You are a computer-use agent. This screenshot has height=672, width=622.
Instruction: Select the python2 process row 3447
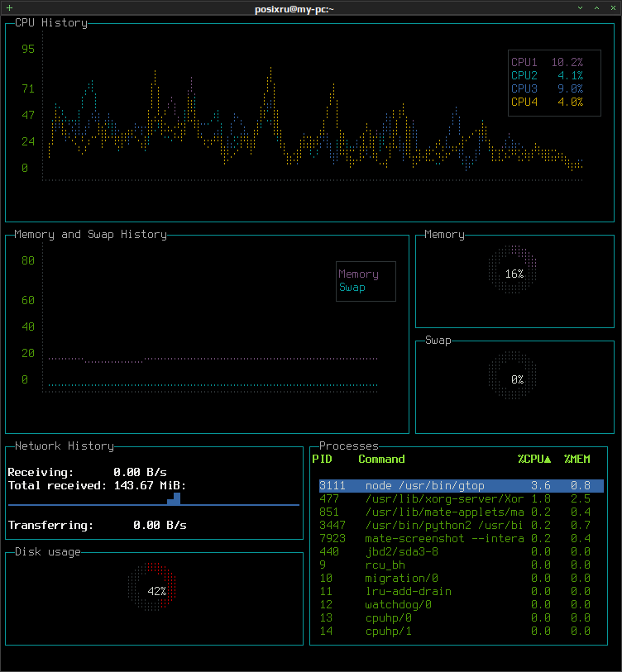click(462, 526)
